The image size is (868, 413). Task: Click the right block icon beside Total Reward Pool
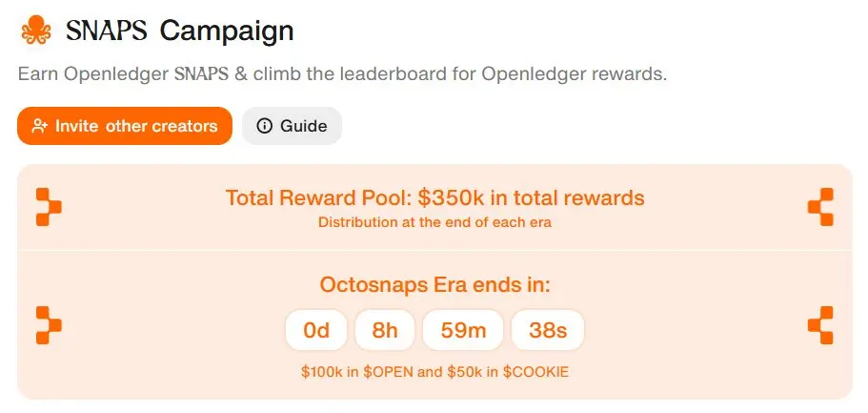coord(820,207)
